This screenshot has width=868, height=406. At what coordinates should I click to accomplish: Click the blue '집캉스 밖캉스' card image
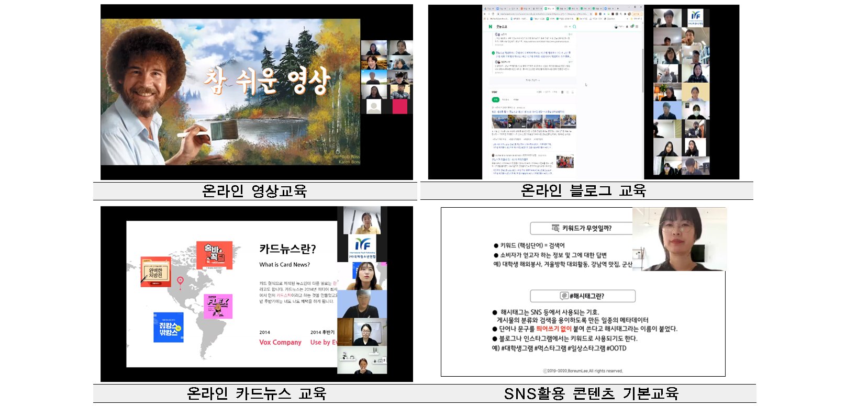(x=169, y=327)
